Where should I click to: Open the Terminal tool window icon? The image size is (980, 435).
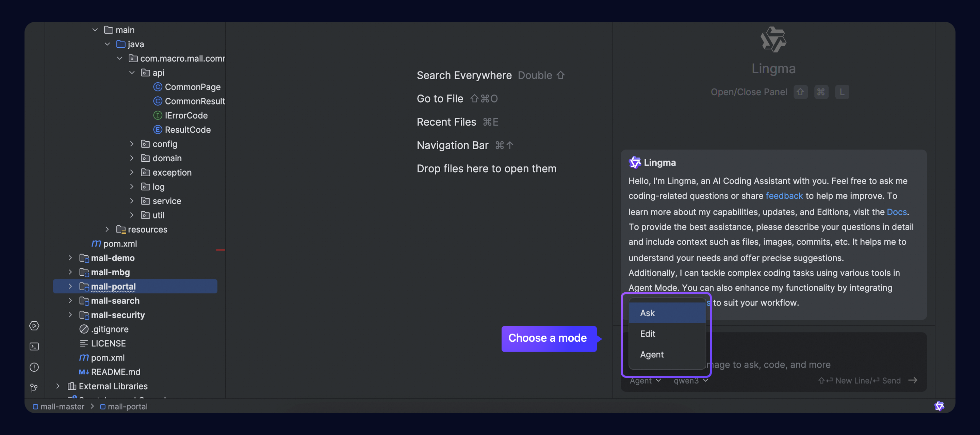pos(34,346)
